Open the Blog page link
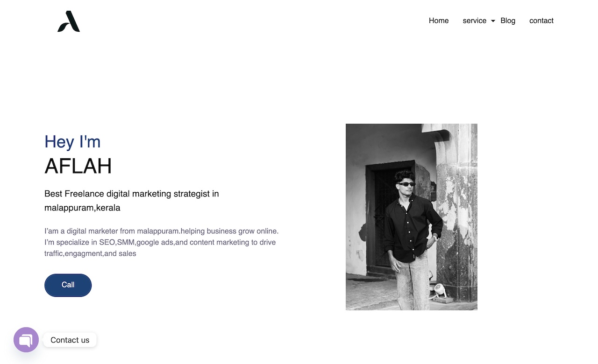Screen dimensions: 598x364 click(x=508, y=21)
